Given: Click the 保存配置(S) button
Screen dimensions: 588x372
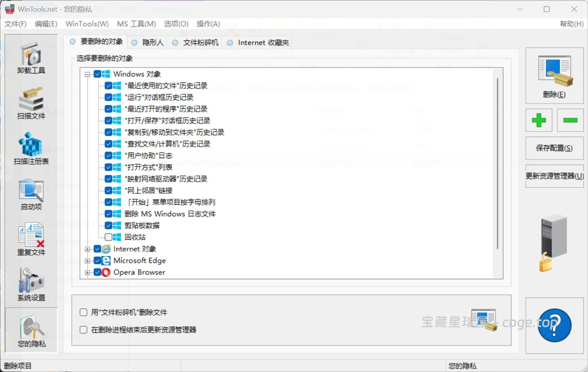Looking at the screenshot, I should coord(555,148).
